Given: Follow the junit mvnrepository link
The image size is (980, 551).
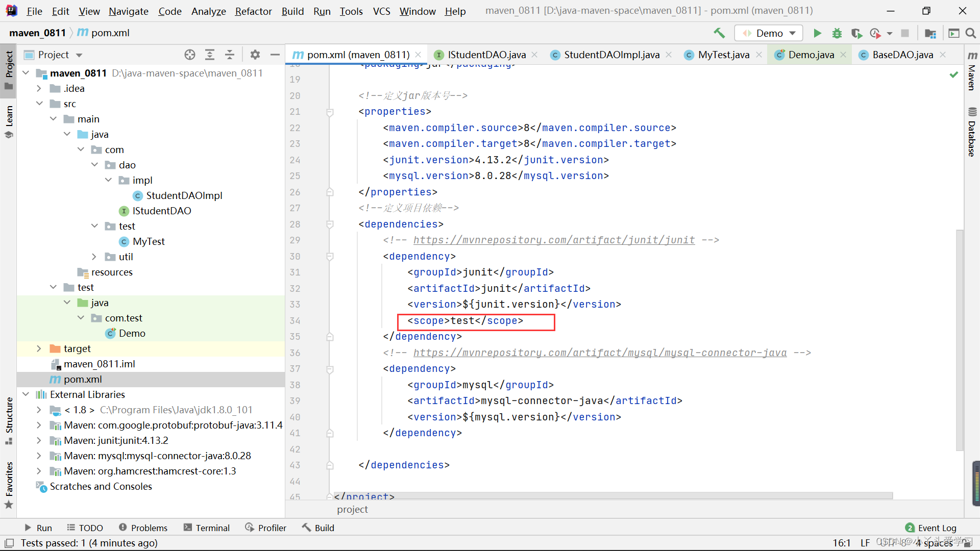Looking at the screenshot, I should 554,240.
